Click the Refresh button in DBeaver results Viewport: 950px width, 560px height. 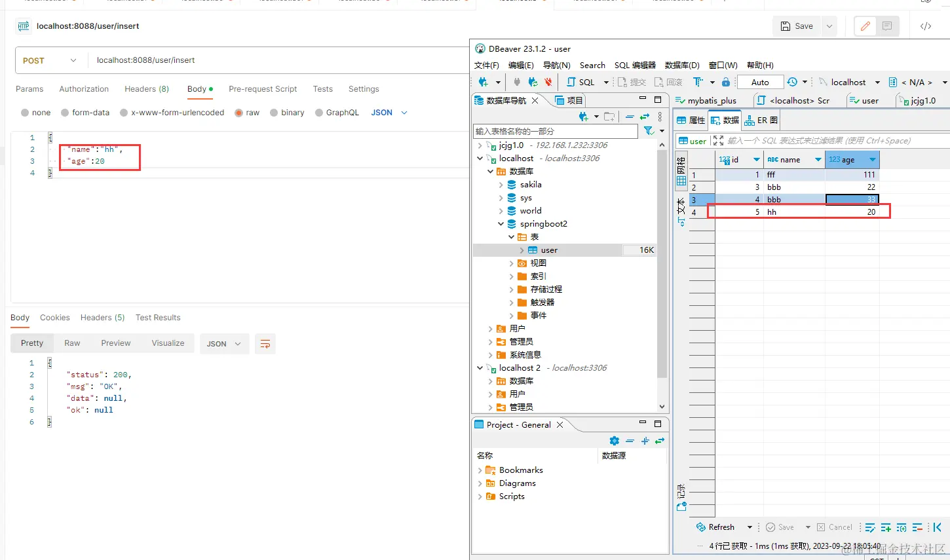tap(715, 527)
